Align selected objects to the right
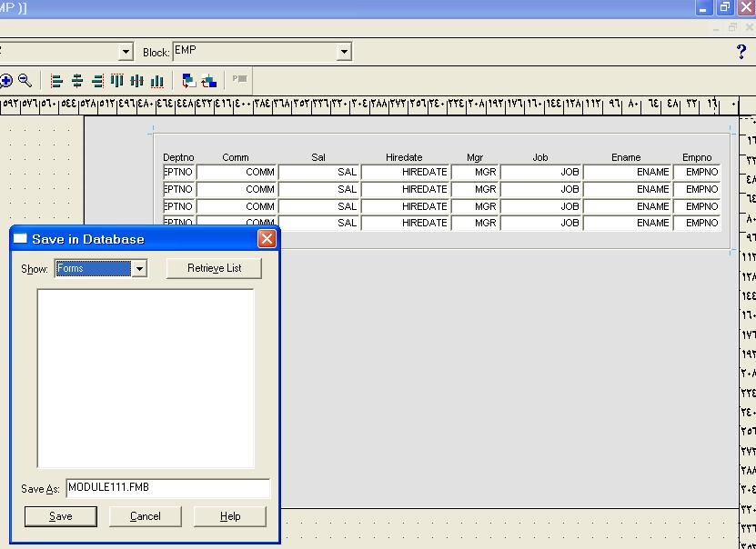Viewport: 756px width, 549px height. click(x=97, y=80)
